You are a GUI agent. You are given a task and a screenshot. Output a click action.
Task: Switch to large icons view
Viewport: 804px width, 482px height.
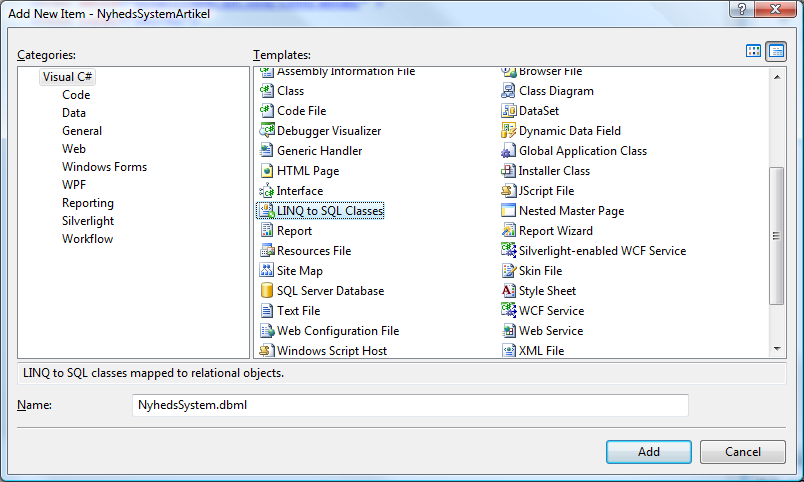click(753, 51)
